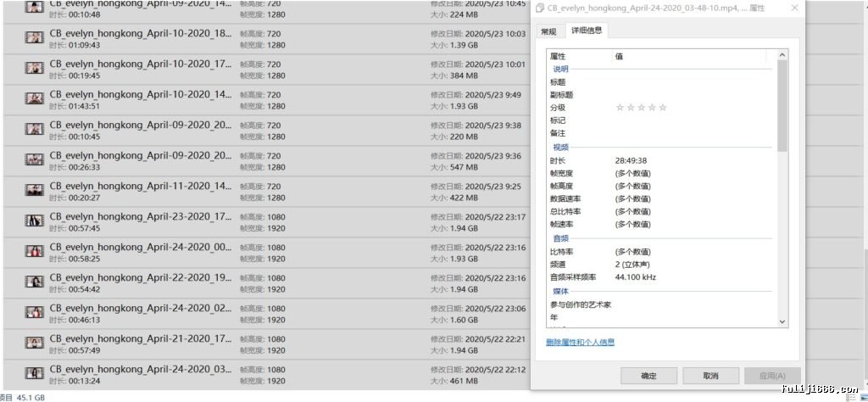This screenshot has width=868, height=402.
Task: Click the 大小: 1.60 GB size text
Action: pos(454,320)
